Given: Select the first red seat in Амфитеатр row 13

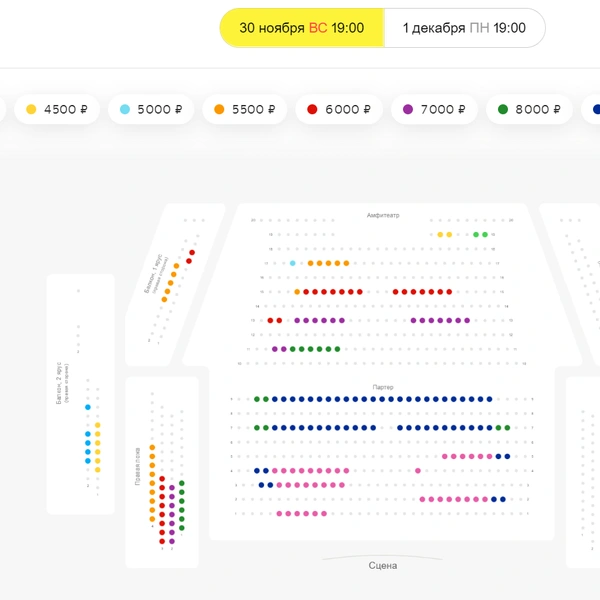Looking at the screenshot, I should pyautogui.click(x=270, y=320).
